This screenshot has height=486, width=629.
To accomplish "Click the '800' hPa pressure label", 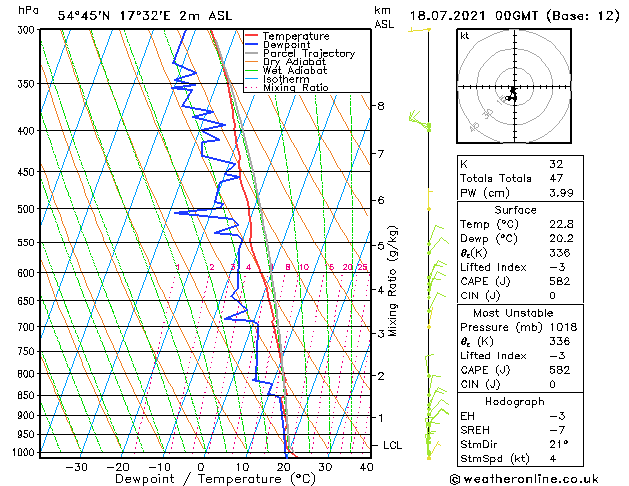I will point(28,374).
